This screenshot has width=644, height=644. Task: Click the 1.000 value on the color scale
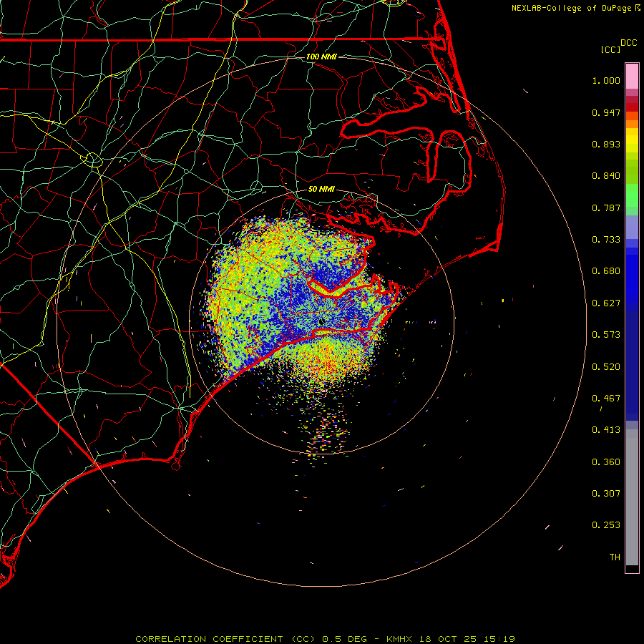(606, 80)
